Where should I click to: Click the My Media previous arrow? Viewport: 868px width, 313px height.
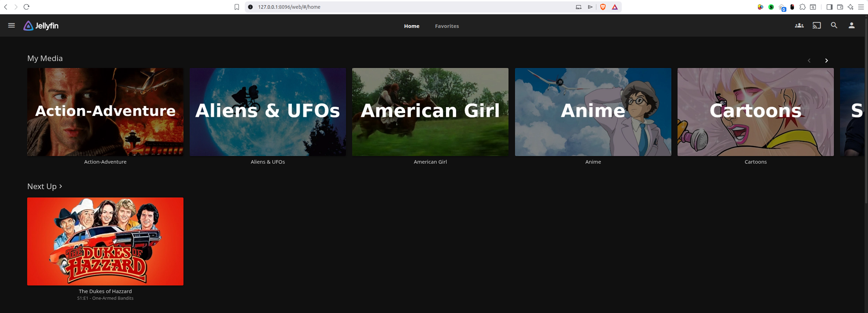pos(809,60)
